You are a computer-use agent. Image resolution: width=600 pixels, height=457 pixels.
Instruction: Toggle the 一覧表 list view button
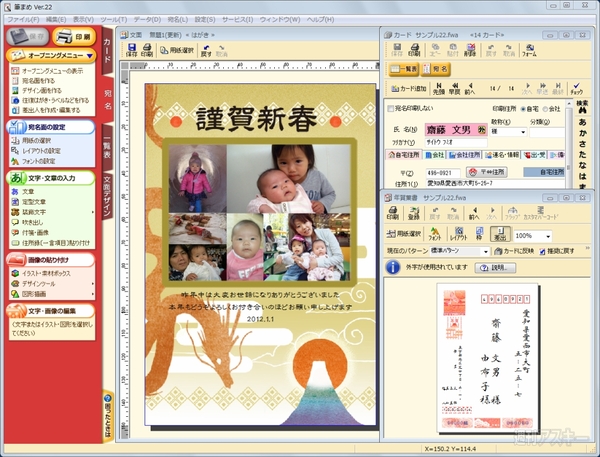click(404, 69)
